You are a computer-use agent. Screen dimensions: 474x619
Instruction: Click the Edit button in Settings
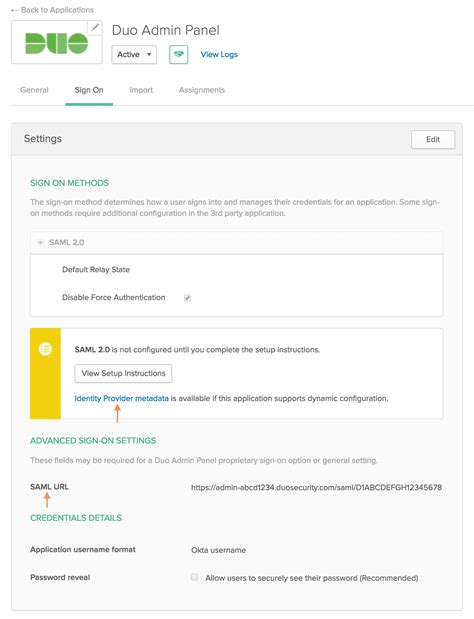[x=433, y=139]
